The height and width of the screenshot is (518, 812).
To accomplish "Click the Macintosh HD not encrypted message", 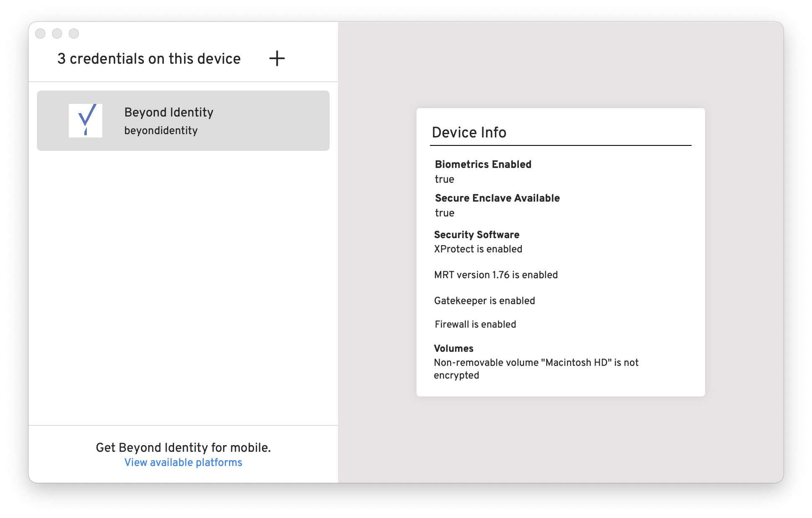I will click(536, 369).
